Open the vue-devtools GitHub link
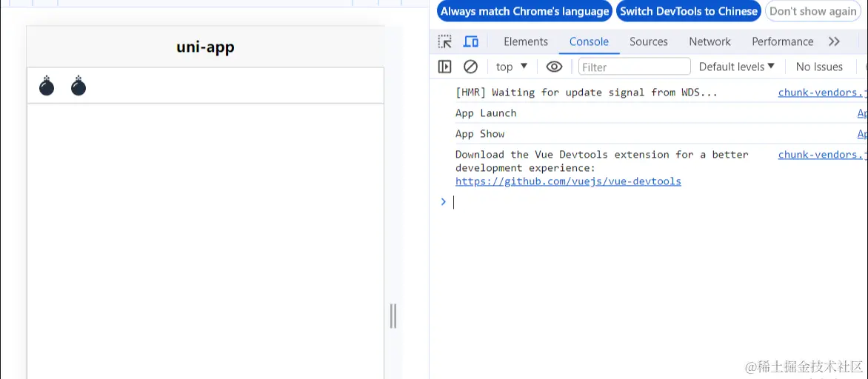868x379 pixels. coord(568,181)
